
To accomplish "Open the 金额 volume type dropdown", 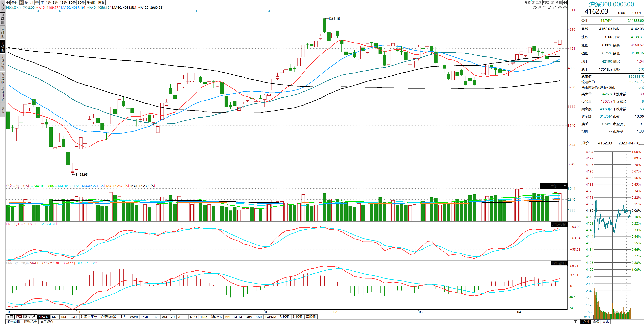I will pos(554,186).
